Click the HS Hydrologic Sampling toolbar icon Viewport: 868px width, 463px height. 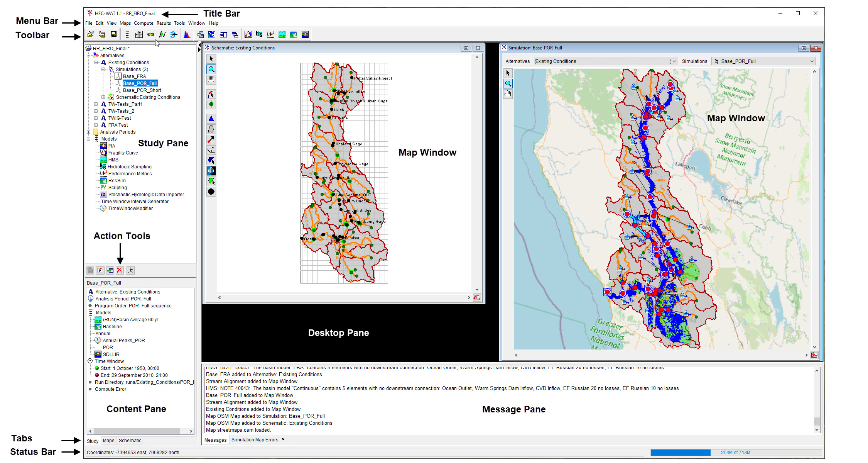(259, 35)
